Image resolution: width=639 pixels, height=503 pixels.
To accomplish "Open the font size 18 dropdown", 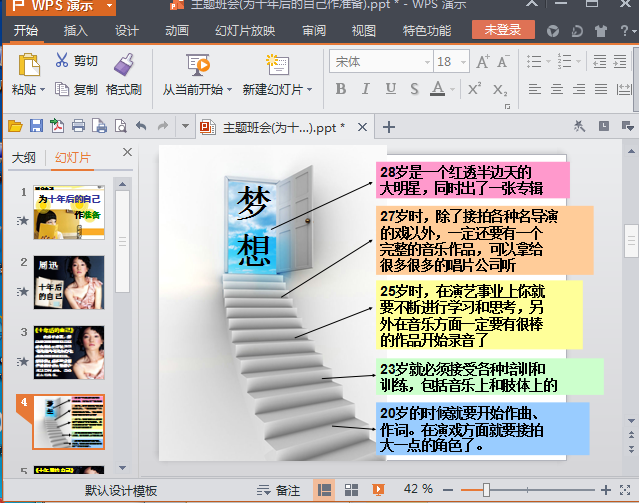I will click(x=463, y=62).
